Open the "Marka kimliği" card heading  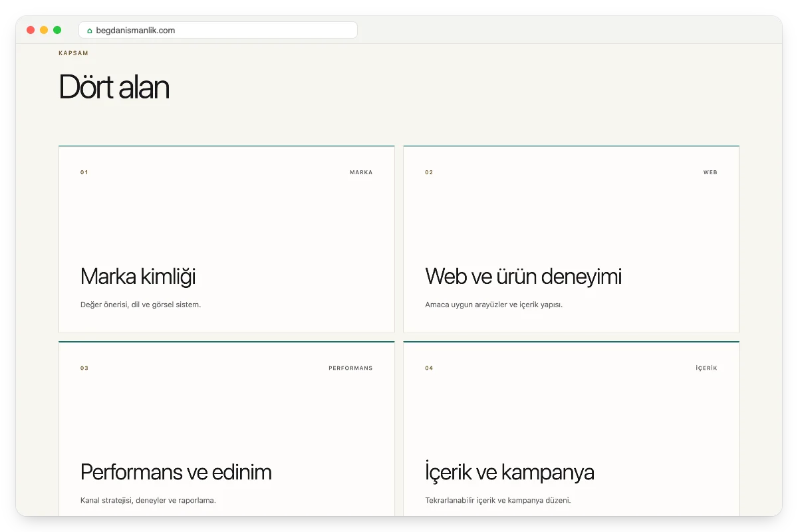(138, 277)
